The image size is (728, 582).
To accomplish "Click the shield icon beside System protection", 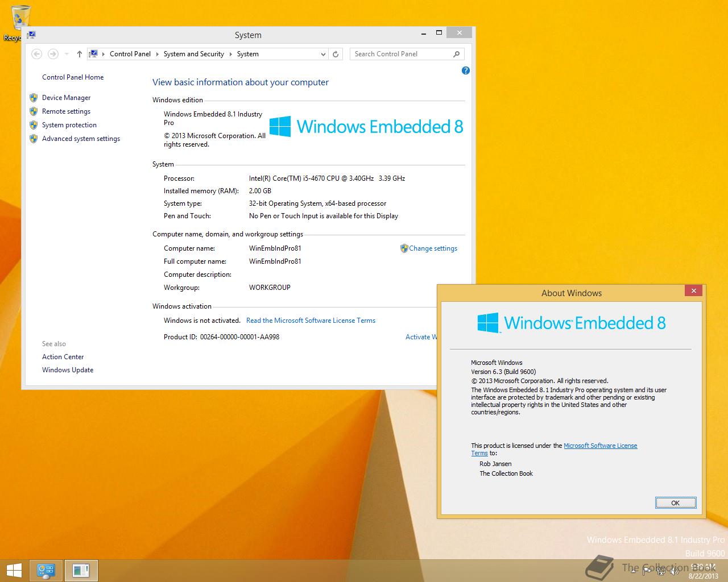I will click(34, 125).
